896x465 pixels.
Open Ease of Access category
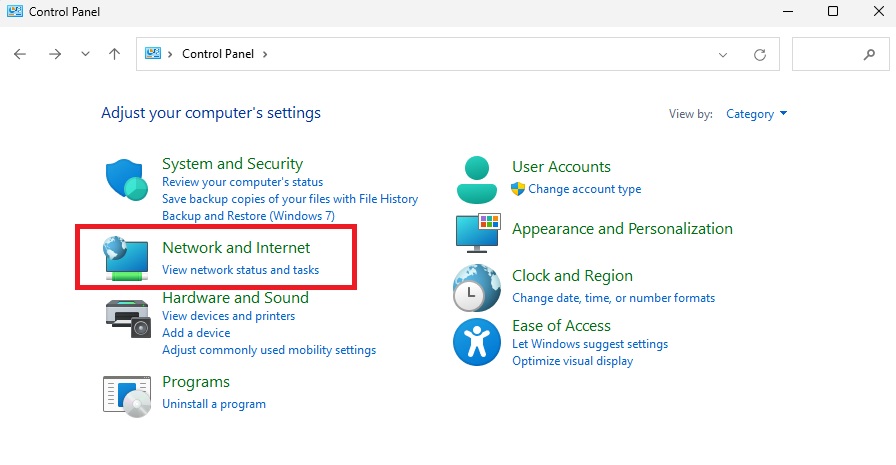click(561, 326)
